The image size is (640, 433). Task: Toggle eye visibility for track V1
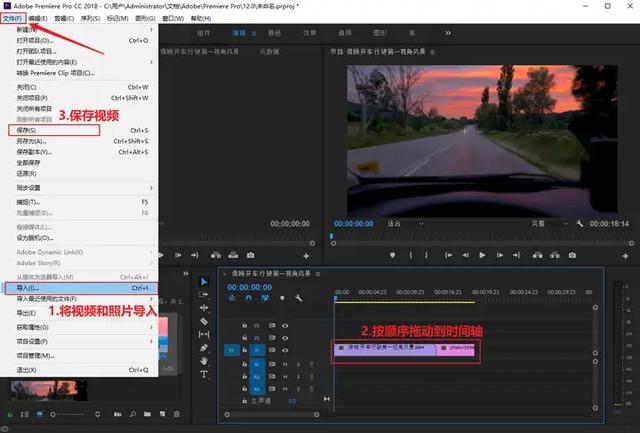[285, 350]
